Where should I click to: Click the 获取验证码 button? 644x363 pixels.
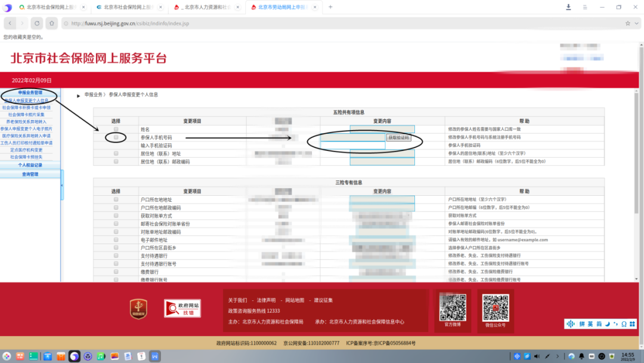(x=398, y=138)
